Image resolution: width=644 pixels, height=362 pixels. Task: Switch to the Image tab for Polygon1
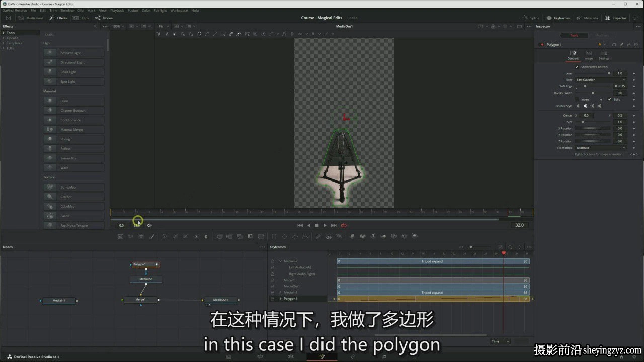pyautogui.click(x=588, y=55)
